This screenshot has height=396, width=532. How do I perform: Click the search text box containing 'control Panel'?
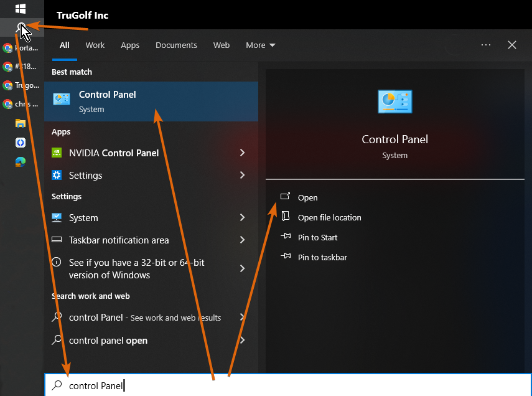287,385
